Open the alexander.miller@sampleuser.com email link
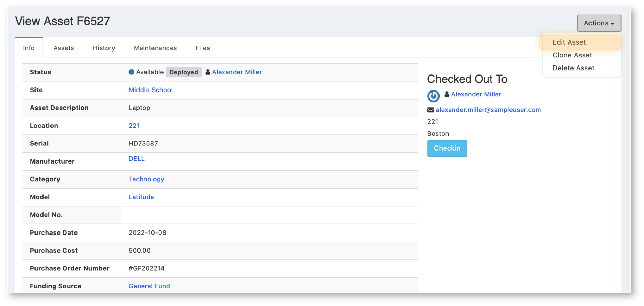This screenshot has height=306, width=644. (488, 110)
